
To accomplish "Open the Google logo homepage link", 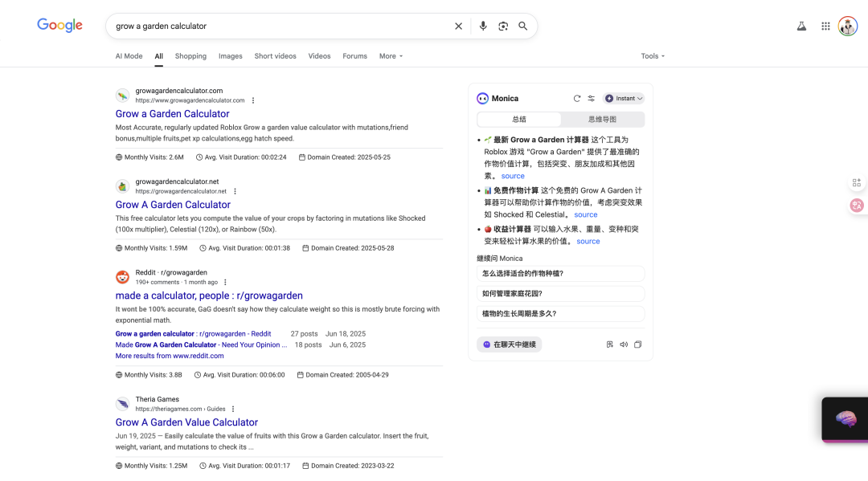I will tap(59, 26).
